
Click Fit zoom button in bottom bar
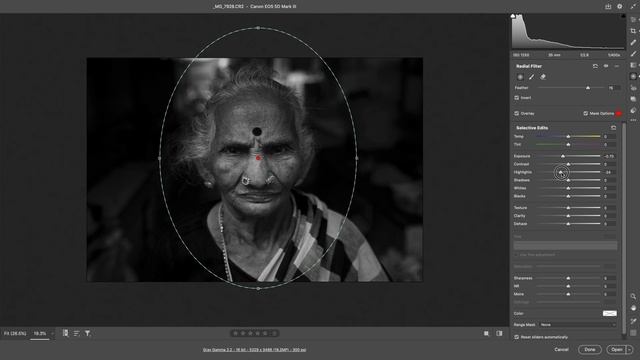(x=15, y=333)
